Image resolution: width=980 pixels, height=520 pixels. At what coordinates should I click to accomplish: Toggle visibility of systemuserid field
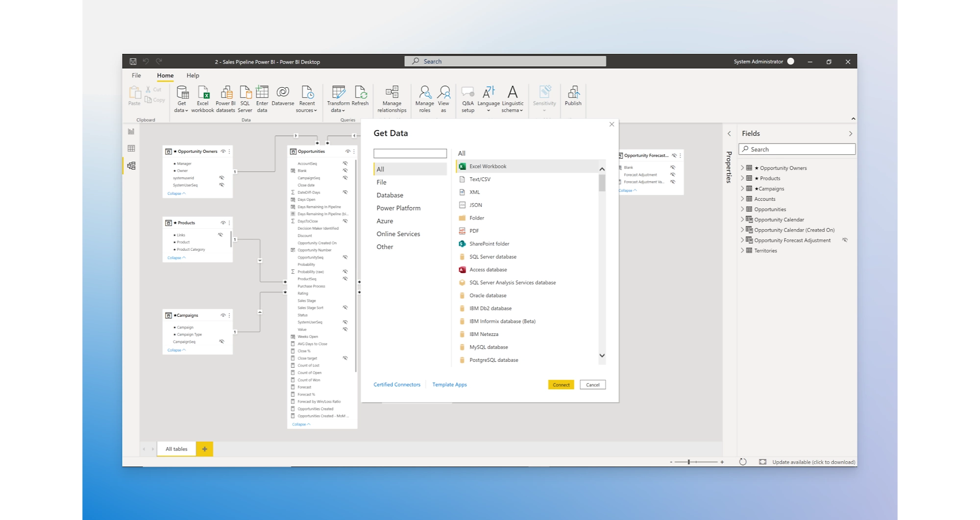(x=221, y=178)
